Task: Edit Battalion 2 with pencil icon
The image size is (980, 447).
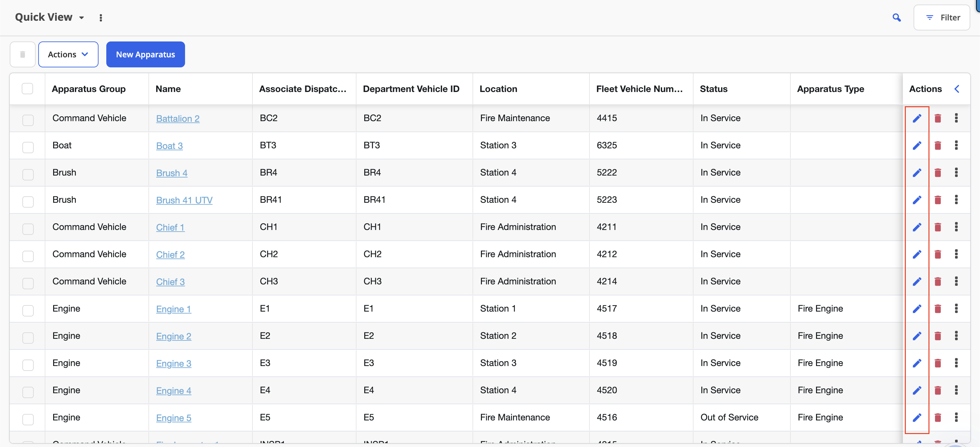Action: click(917, 118)
